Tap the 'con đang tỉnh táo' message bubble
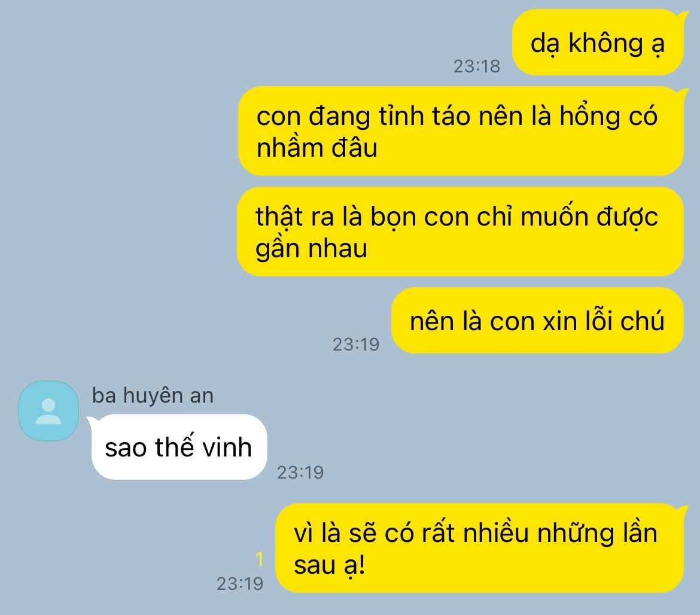This screenshot has height=615, width=700. (x=461, y=131)
